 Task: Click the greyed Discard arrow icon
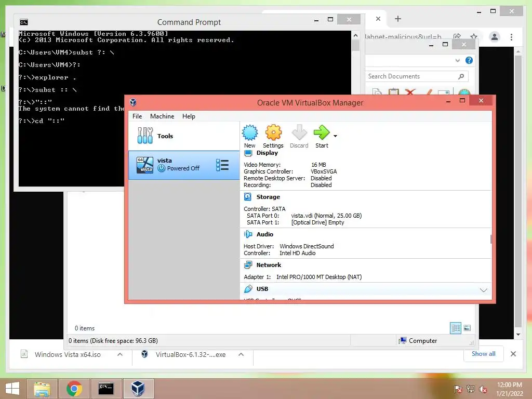299,132
